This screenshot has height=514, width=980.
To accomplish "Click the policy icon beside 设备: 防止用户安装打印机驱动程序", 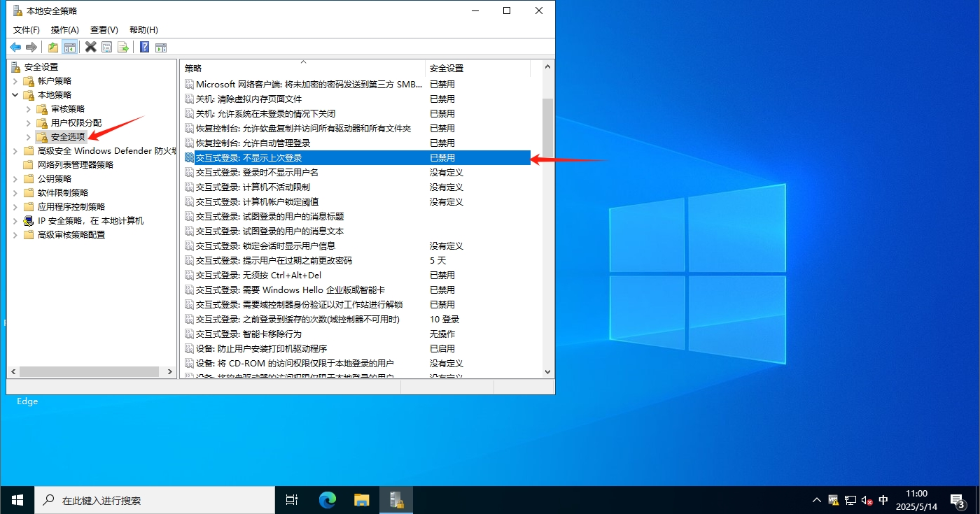I will pyautogui.click(x=189, y=348).
